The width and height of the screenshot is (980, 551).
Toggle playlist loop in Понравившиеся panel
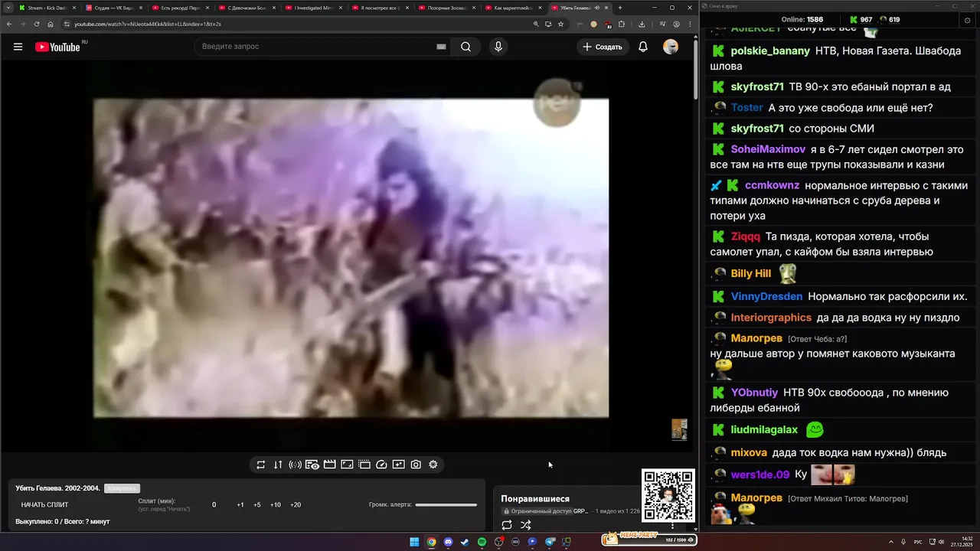coord(507,525)
